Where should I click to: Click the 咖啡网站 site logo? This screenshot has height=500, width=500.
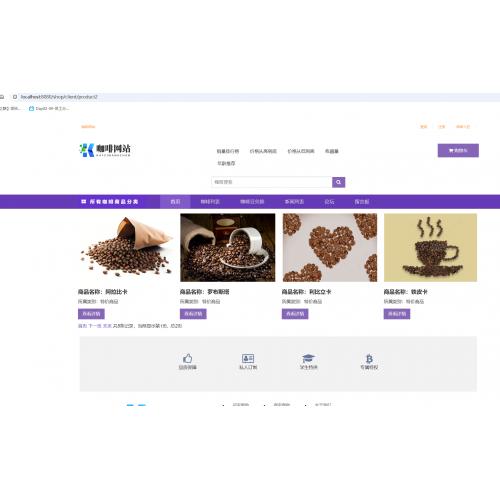tap(105, 150)
